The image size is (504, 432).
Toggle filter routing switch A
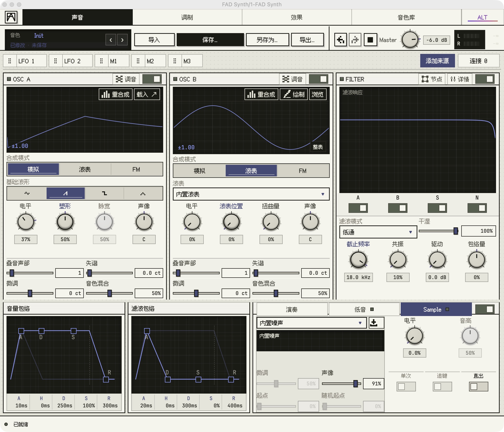(358, 208)
